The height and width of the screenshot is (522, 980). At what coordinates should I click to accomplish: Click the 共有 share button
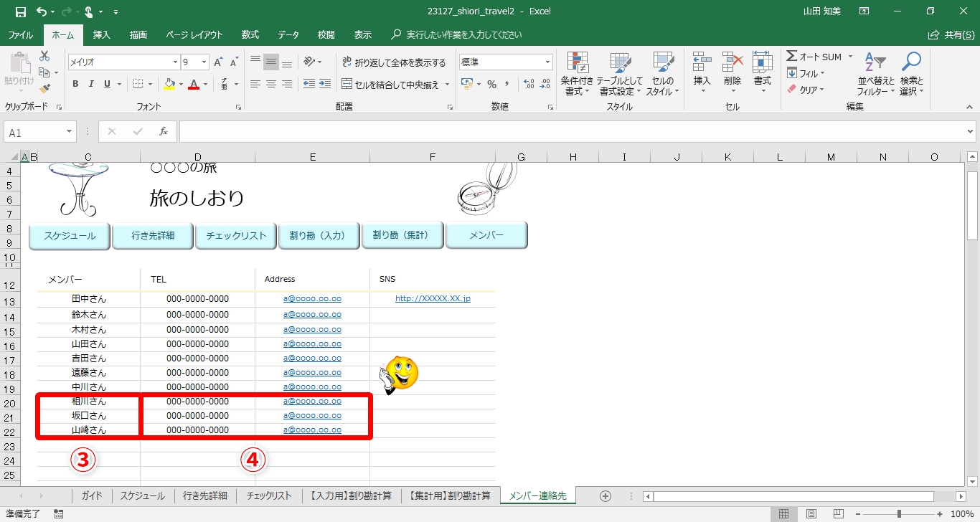point(951,34)
